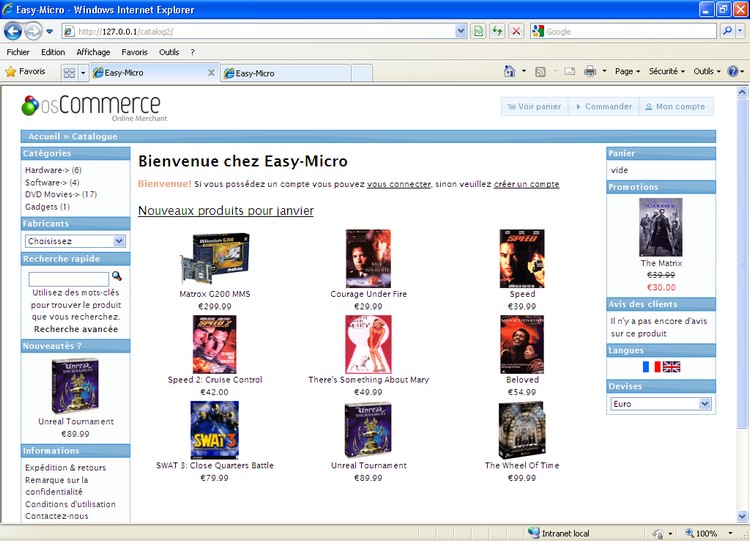Open the address bar URL dropdown arrow
Screen dimensions: 750x541
(x=461, y=32)
